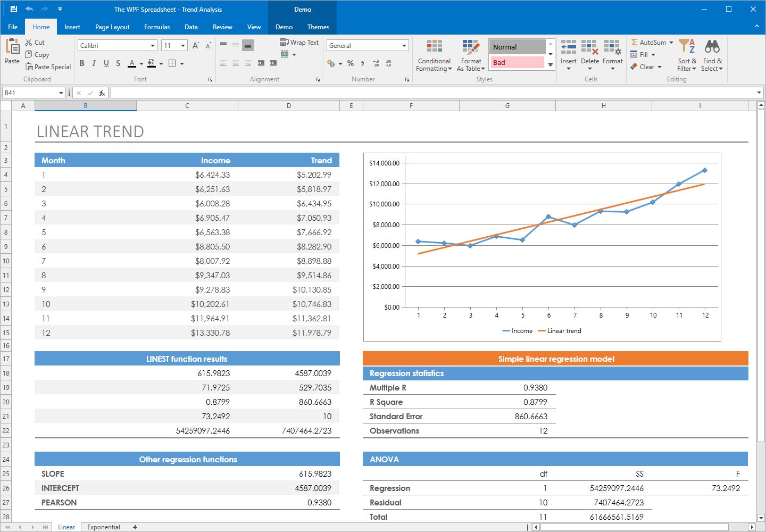Click the Cut scissors icon
The image size is (766, 532).
click(29, 43)
